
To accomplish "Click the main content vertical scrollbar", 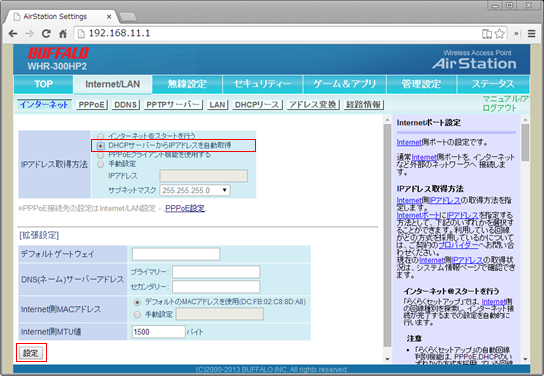I will pos(387,234).
